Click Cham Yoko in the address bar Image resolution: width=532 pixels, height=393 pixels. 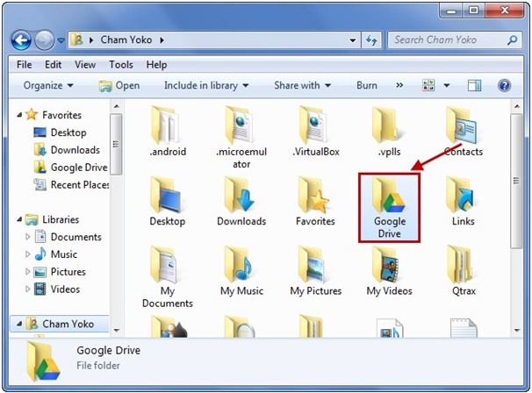click(126, 40)
